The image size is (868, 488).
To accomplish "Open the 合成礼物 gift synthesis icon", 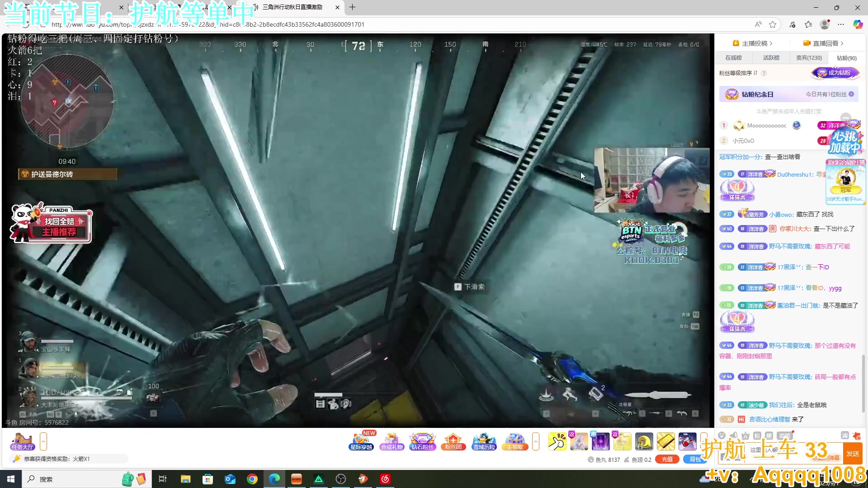I will (x=392, y=441).
